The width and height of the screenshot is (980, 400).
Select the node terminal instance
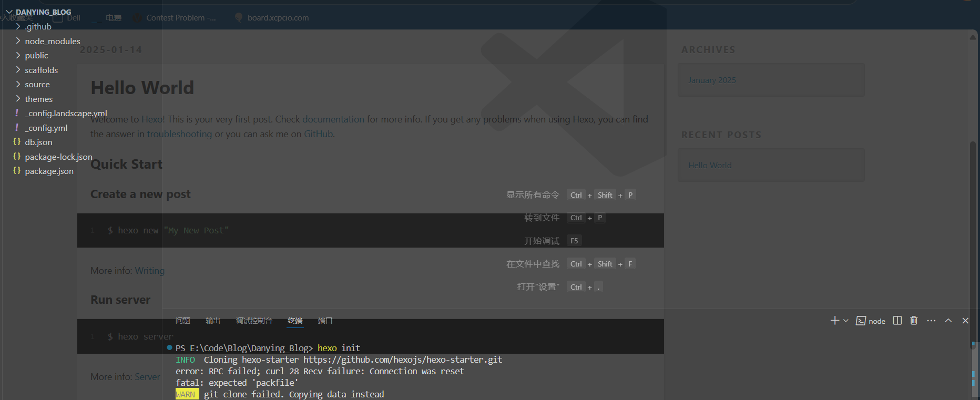coord(871,321)
